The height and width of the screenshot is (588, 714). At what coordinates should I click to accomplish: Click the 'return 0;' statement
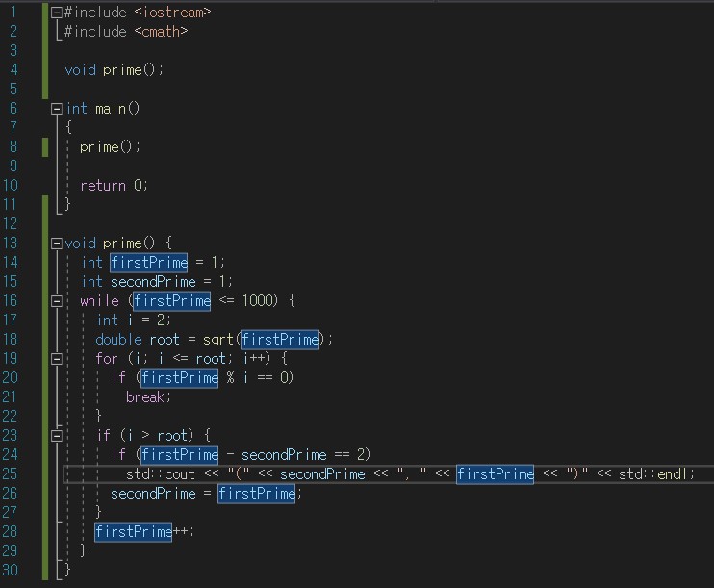click(114, 186)
